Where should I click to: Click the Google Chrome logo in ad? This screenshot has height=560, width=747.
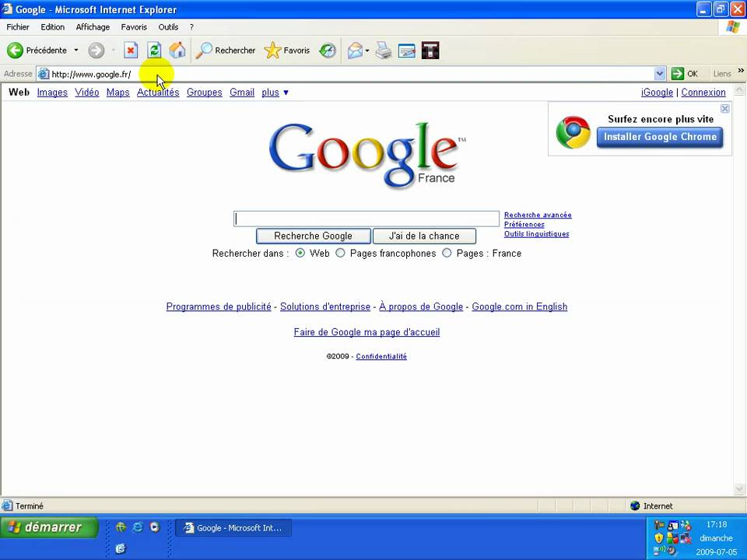coord(573,132)
